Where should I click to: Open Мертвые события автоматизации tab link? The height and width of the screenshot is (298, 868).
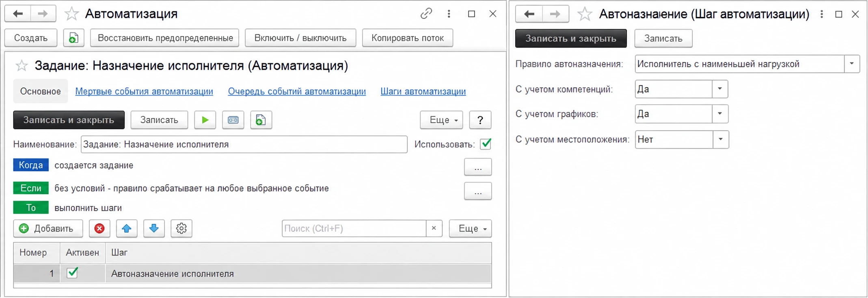(x=144, y=92)
